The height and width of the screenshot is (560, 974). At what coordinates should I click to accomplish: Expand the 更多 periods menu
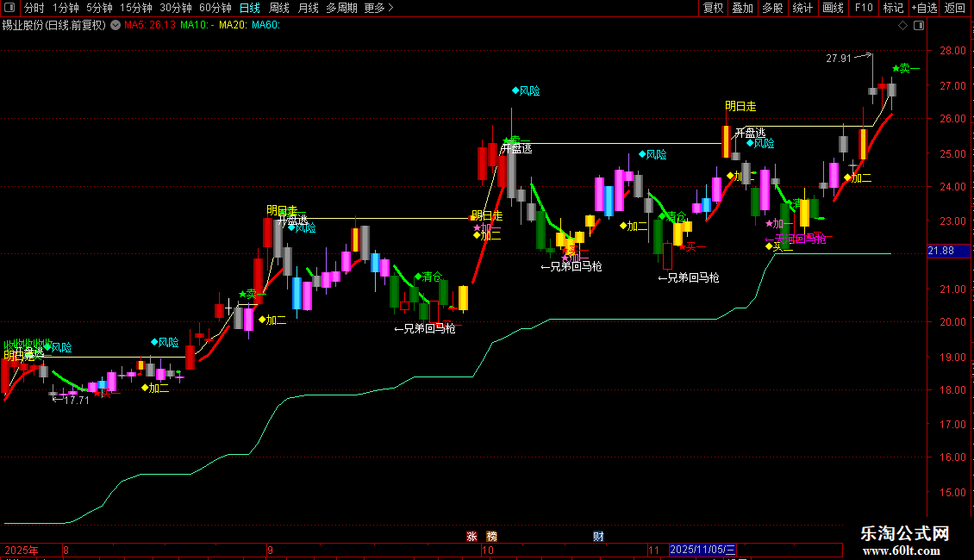378,8
